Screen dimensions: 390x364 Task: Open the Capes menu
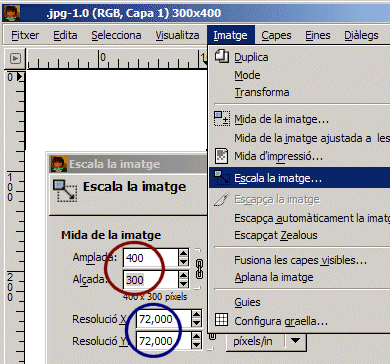click(276, 35)
